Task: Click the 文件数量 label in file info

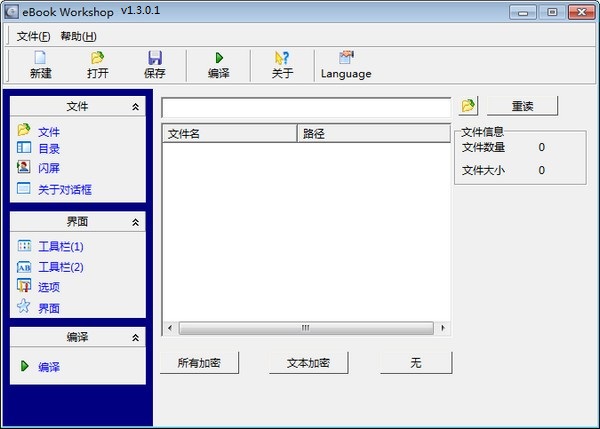Action: [483, 147]
